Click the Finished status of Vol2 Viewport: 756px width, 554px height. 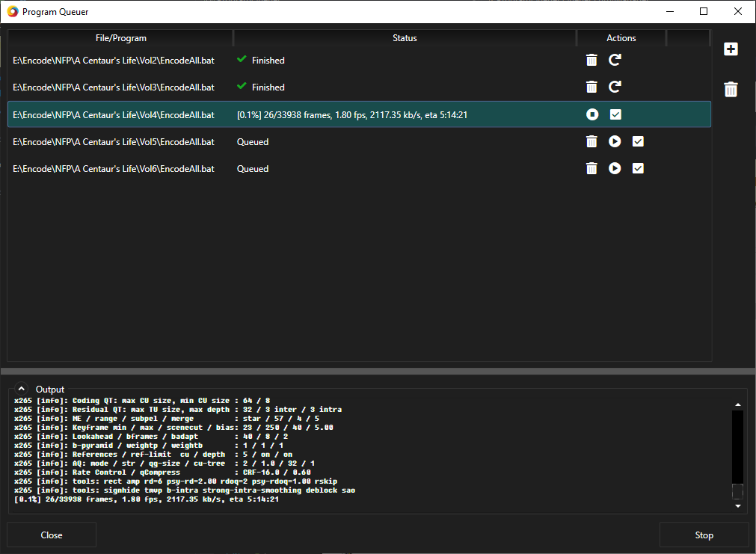pyautogui.click(x=268, y=61)
